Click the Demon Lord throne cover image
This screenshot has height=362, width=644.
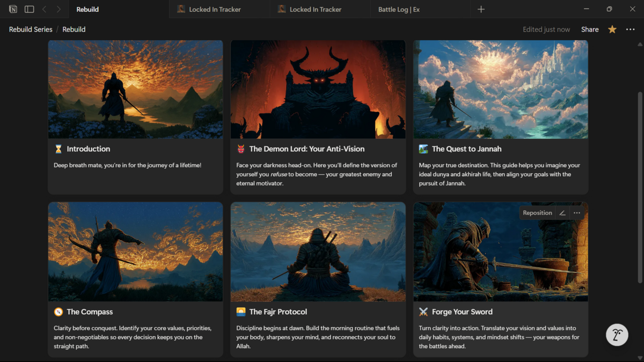click(318, 89)
